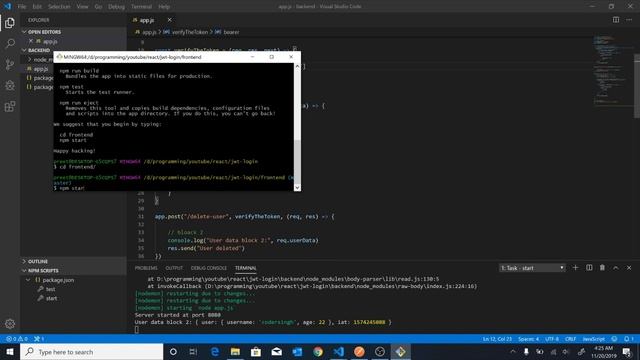
Task: Open File Explorer from the taskbar
Action: pos(235,351)
